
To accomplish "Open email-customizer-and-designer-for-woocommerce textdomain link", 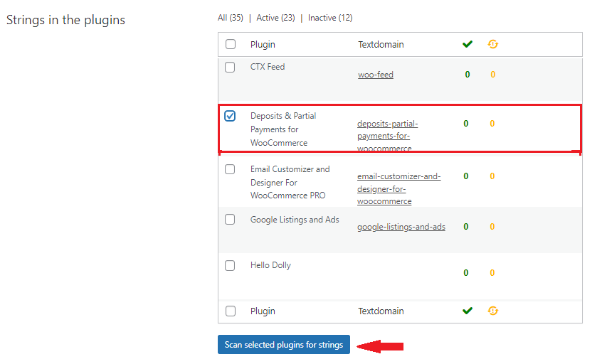I will [398, 189].
